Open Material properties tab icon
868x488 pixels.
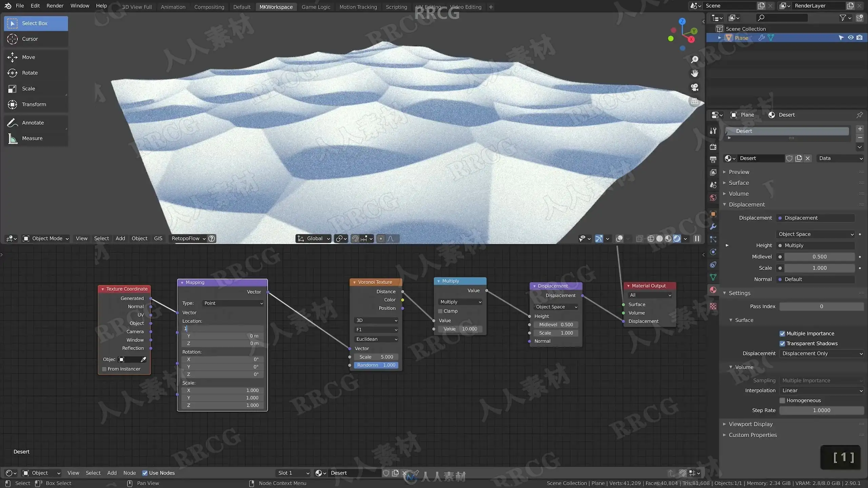713,290
